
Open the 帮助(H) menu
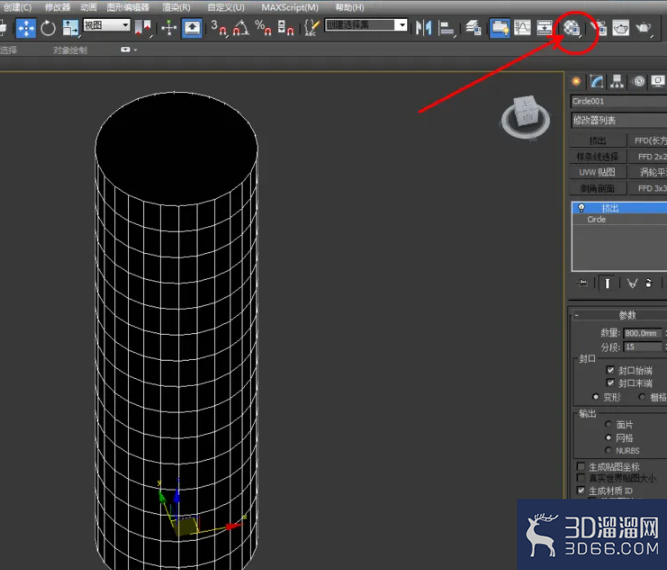pyautogui.click(x=350, y=7)
